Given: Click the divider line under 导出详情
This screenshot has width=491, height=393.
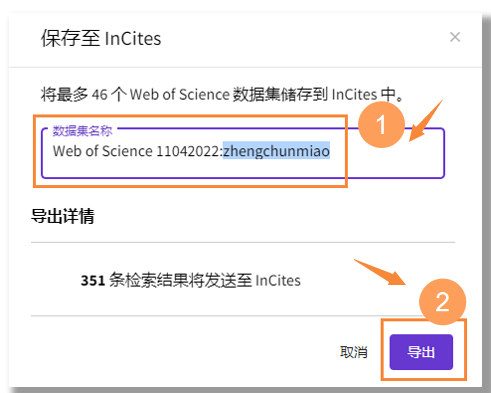Looking at the screenshot, I should [243, 242].
